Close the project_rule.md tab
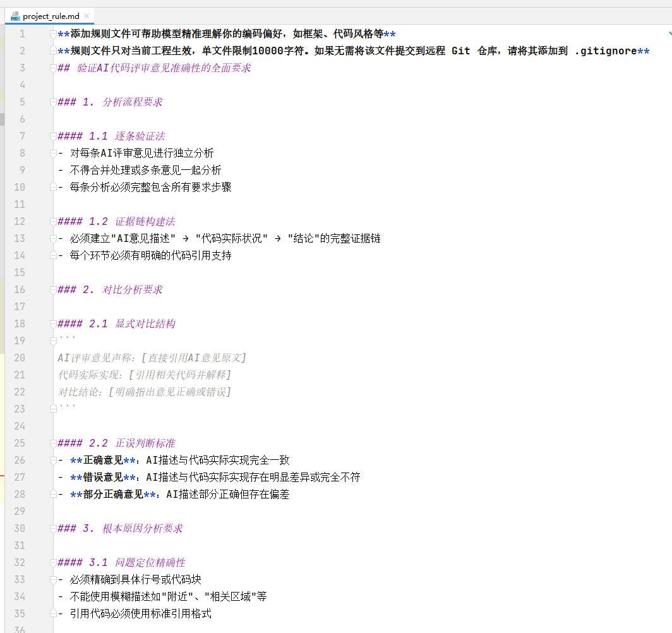The image size is (672, 633). tap(87, 16)
